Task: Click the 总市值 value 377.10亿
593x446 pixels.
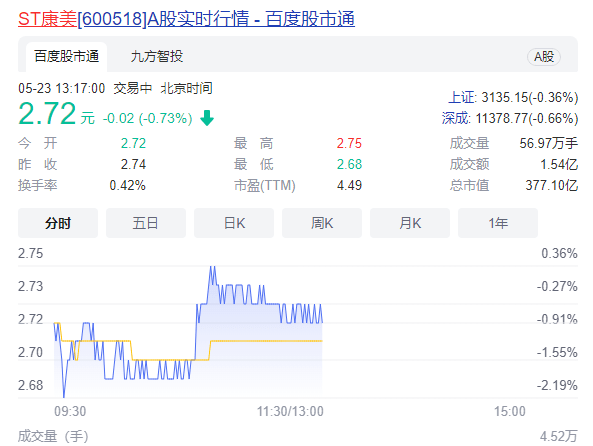Action: coord(551,185)
